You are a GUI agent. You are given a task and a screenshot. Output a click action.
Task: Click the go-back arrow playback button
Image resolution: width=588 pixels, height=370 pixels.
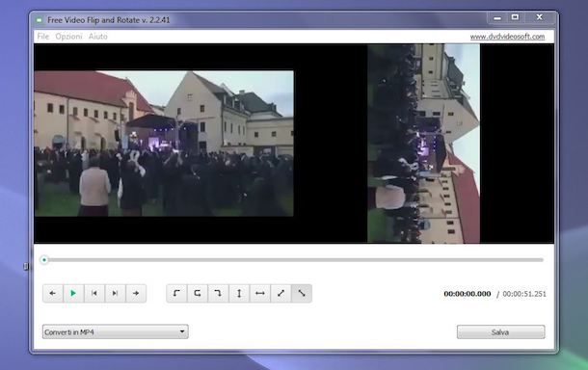coord(53,293)
